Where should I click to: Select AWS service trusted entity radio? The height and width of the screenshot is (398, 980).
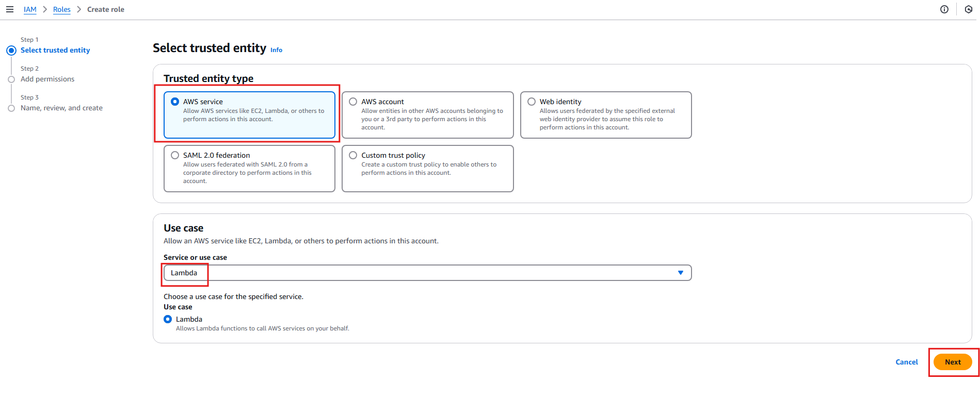click(175, 102)
